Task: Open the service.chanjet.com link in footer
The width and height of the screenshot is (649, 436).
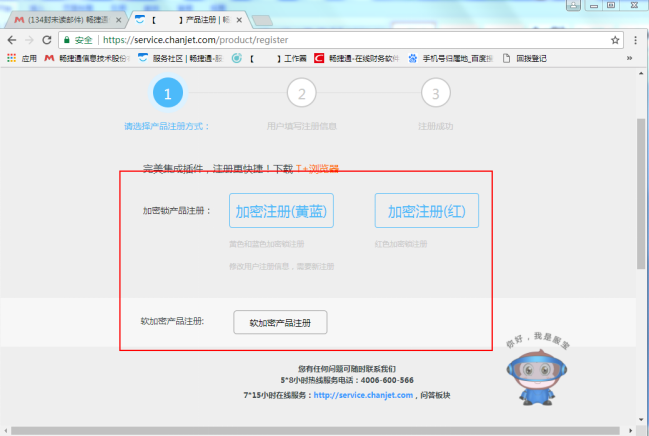Action: 362,395
